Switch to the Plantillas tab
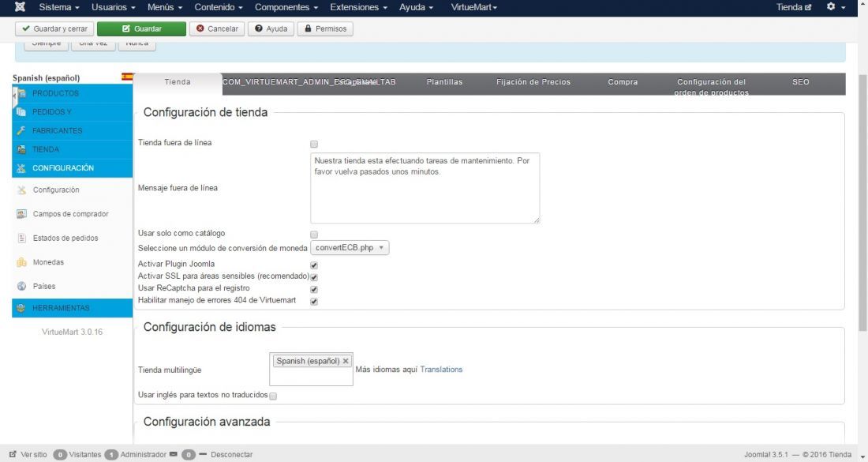The width and height of the screenshot is (868, 462). click(x=444, y=82)
